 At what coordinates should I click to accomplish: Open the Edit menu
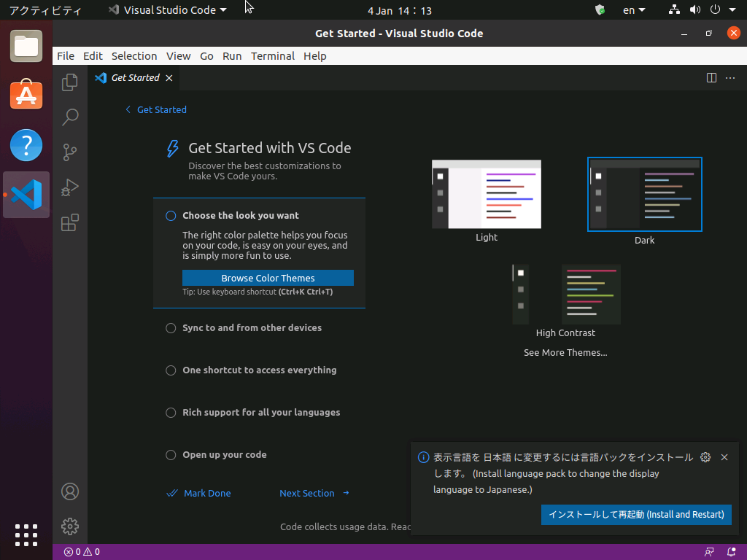coord(93,56)
